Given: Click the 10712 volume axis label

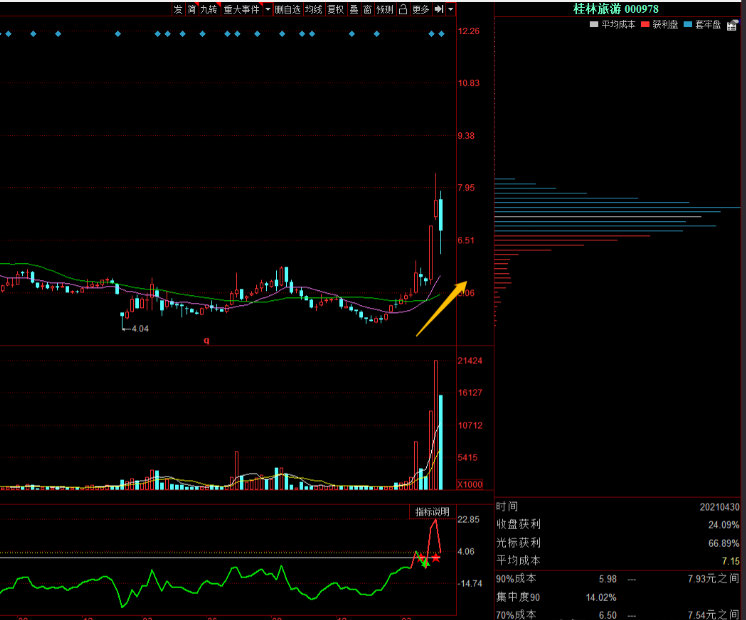Looking at the screenshot, I should click(x=470, y=425).
